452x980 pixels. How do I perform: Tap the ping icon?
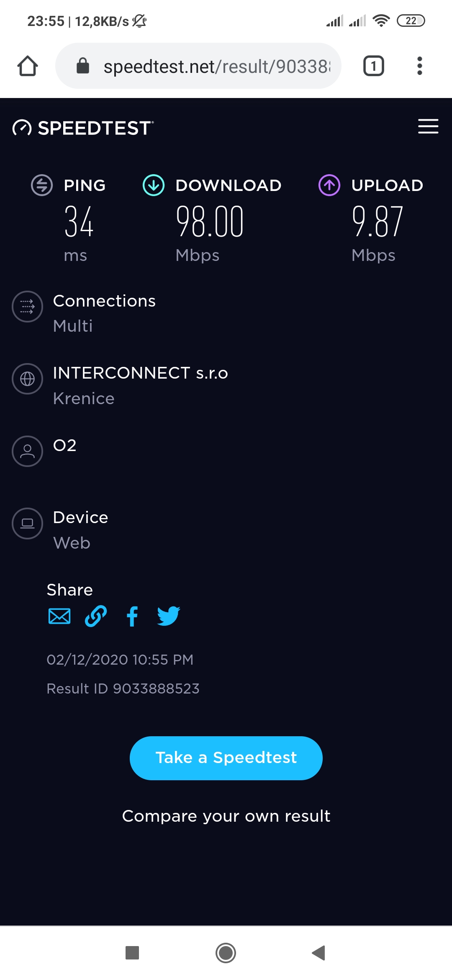(42, 185)
